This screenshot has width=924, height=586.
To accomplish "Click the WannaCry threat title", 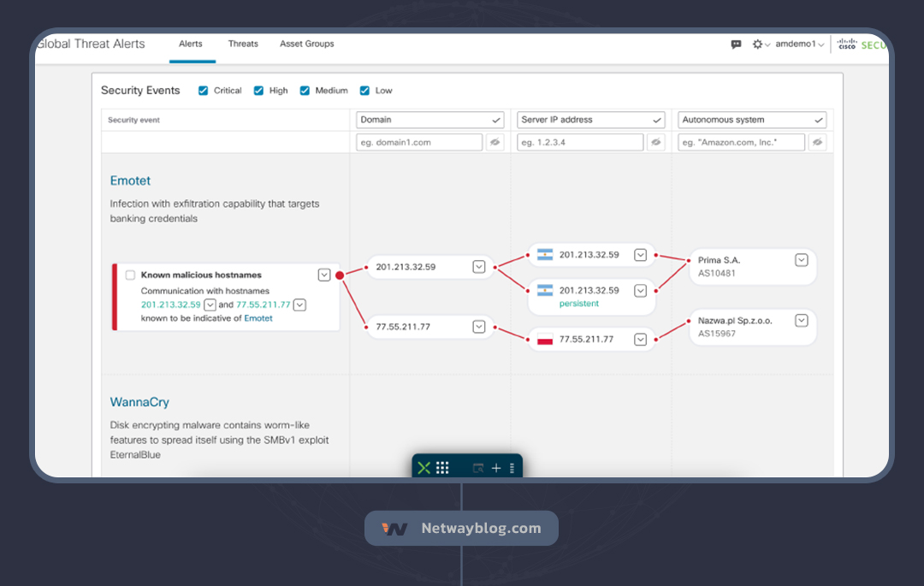I will (x=139, y=402).
